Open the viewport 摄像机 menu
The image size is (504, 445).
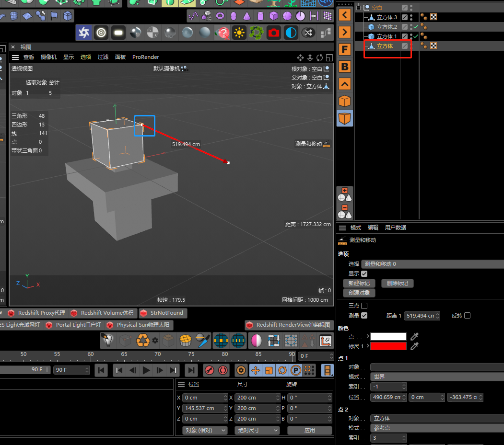tap(48, 57)
